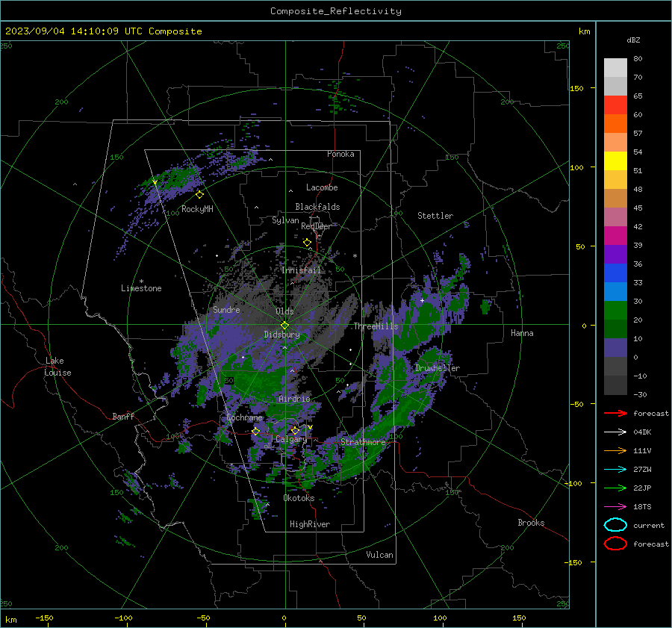This screenshot has height=628, width=672.
Task: Click the yellow diamond marker above Calgary
Action: tap(295, 430)
